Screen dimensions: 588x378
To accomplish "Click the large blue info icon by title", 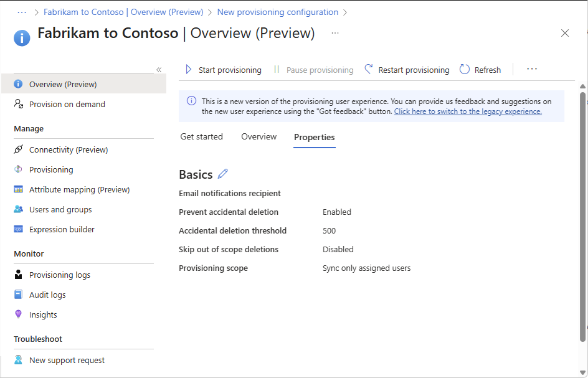I will click(22, 38).
